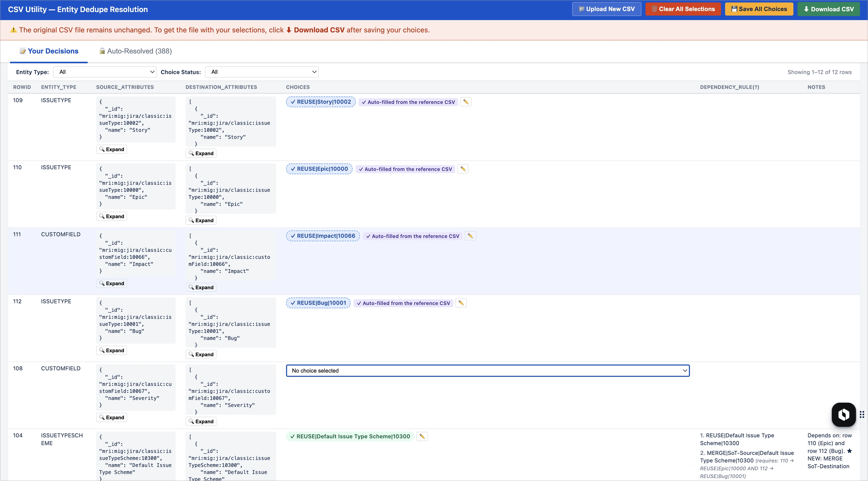Expand source attributes for the Severity row
The image size is (868, 481).
pyautogui.click(x=112, y=417)
